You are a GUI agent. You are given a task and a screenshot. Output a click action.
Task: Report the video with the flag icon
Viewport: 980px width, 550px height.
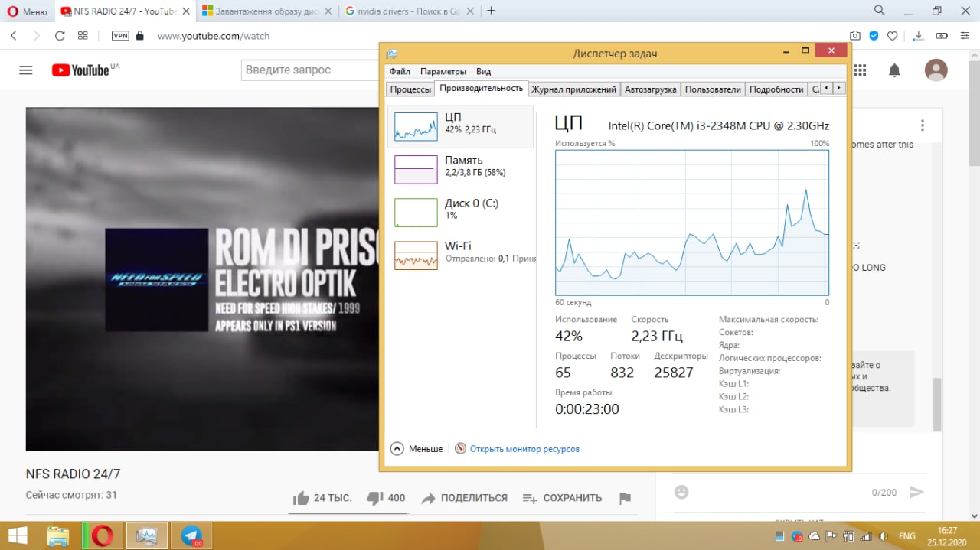[625, 498]
